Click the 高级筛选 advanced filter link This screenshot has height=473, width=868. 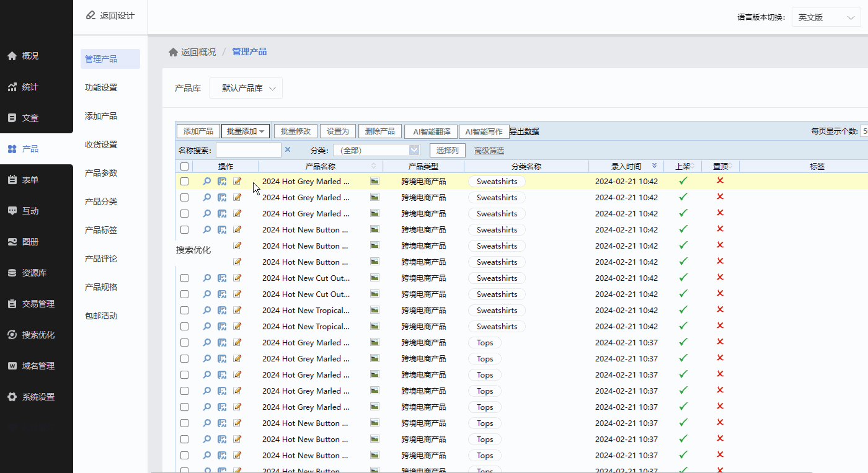tap(489, 150)
